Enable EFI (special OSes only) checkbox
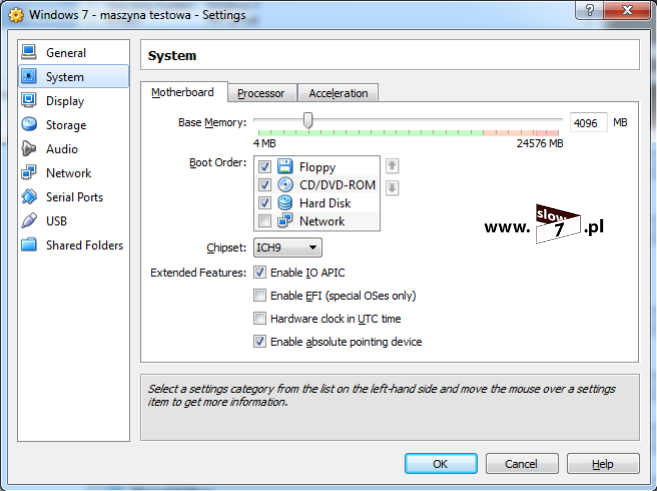The image size is (657, 491). pyautogui.click(x=259, y=295)
